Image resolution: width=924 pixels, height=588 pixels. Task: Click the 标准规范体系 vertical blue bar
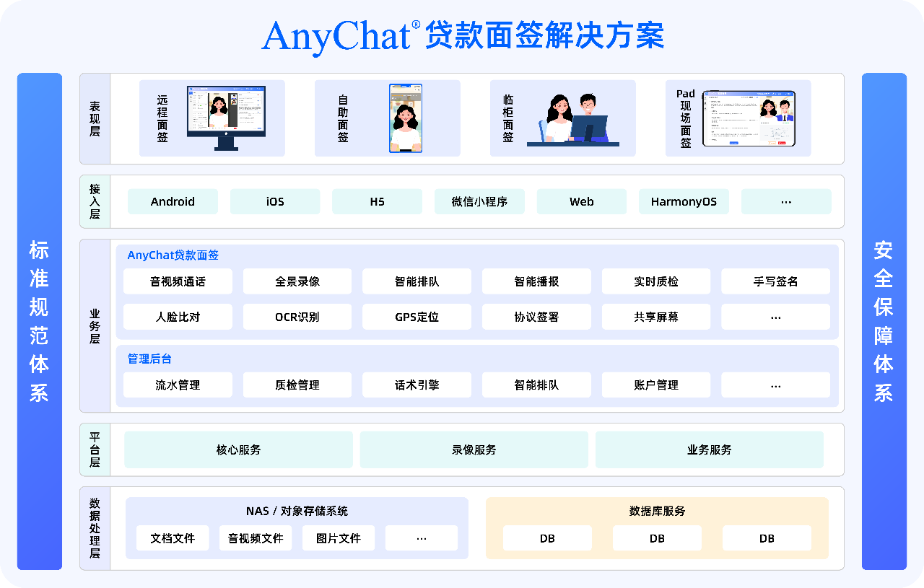(39, 321)
